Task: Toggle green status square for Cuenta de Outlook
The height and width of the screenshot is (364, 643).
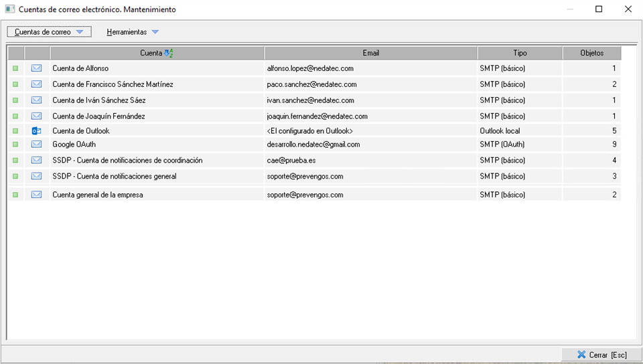Action: pyautogui.click(x=15, y=131)
